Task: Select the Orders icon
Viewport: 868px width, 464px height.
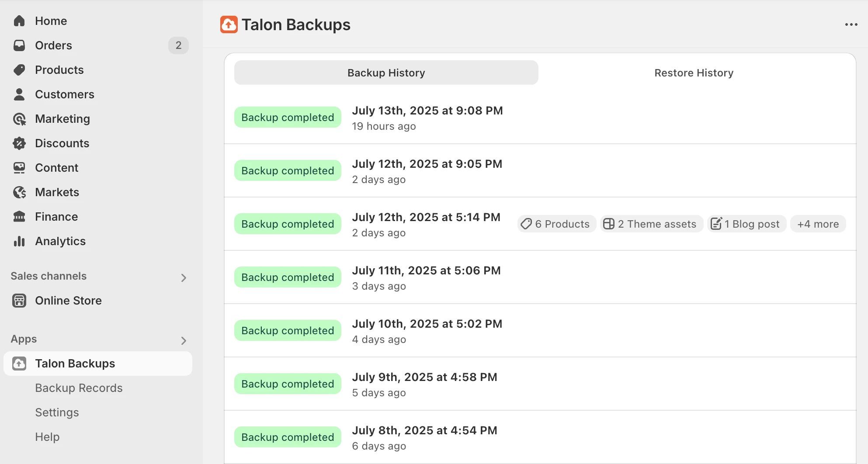Action: click(x=19, y=45)
